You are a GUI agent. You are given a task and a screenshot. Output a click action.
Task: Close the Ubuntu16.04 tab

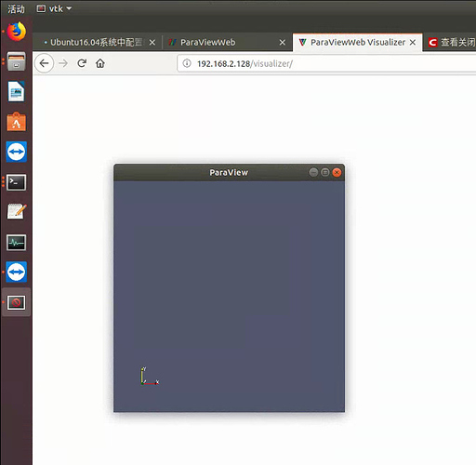point(152,43)
